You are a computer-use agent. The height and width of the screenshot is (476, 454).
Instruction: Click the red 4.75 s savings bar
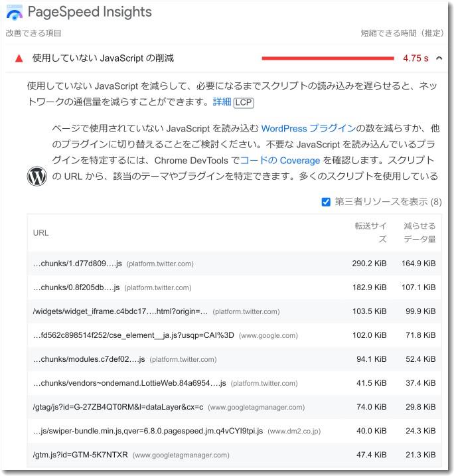pos(328,58)
